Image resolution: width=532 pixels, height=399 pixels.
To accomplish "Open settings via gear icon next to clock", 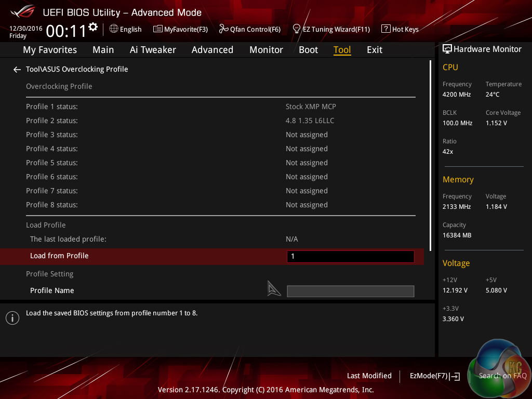I will (93, 27).
